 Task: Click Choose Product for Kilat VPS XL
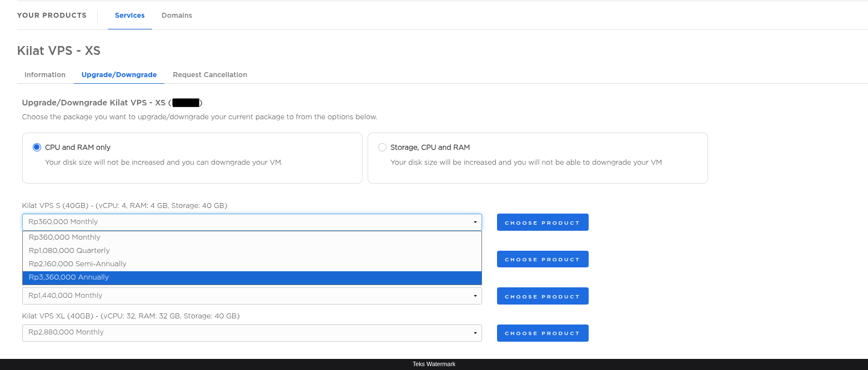coord(543,333)
